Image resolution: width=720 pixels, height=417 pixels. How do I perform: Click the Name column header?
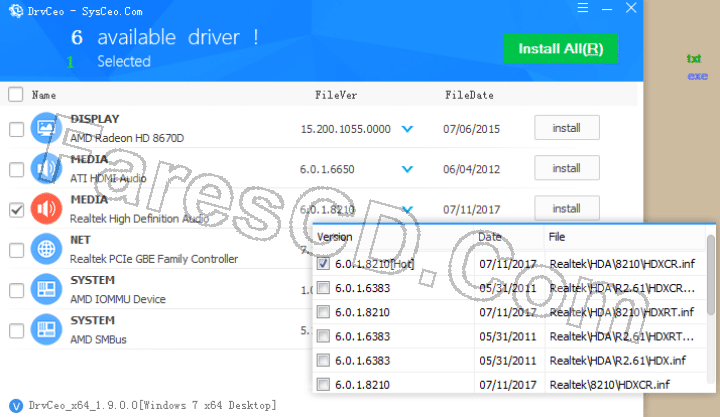click(44, 95)
